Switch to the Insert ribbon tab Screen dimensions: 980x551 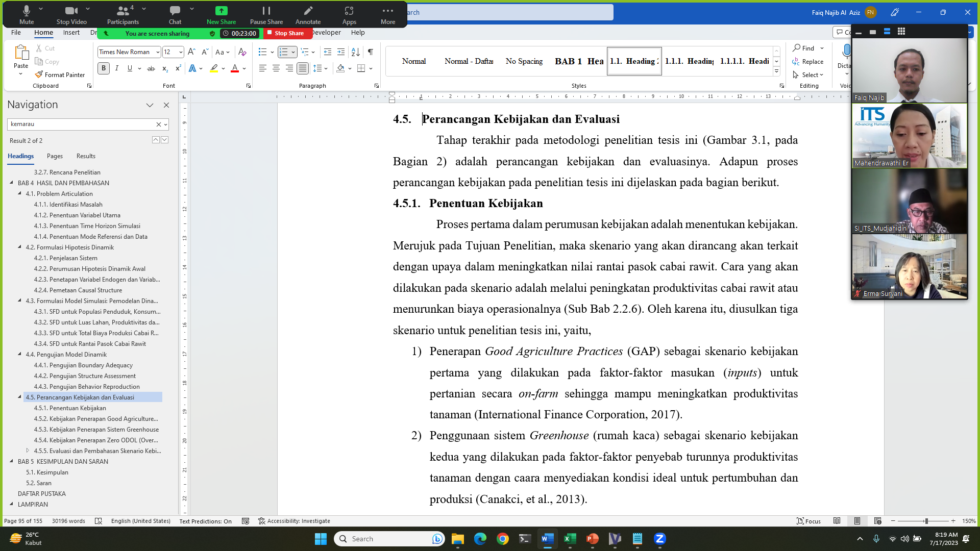coord(71,32)
